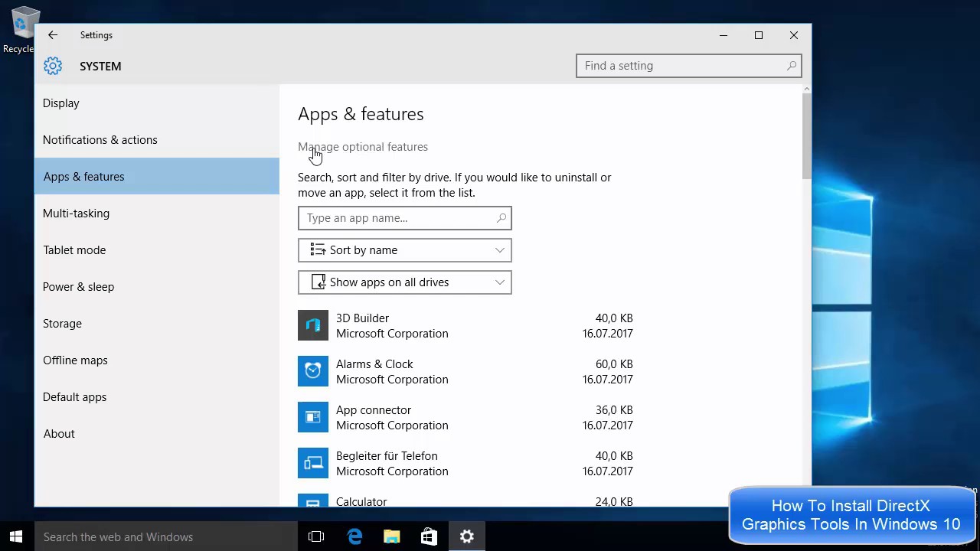Go to Storage settings
Viewport: 980px width, 551px height.
click(157, 324)
